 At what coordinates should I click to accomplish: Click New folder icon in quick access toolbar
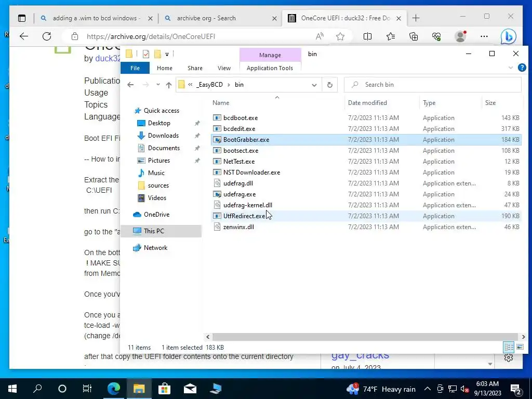157,54
